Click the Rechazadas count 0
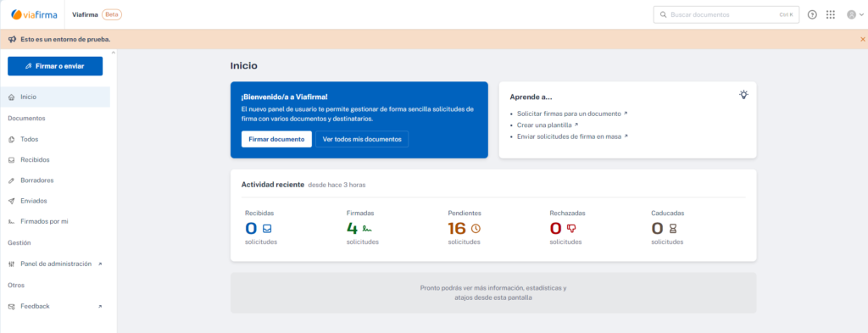The width and height of the screenshot is (868, 333). (x=556, y=228)
